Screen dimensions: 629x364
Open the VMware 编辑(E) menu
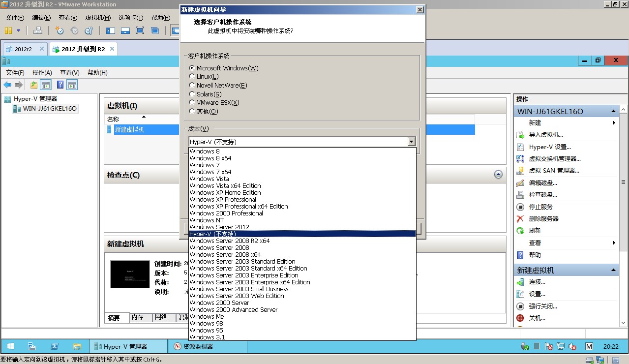tap(41, 17)
